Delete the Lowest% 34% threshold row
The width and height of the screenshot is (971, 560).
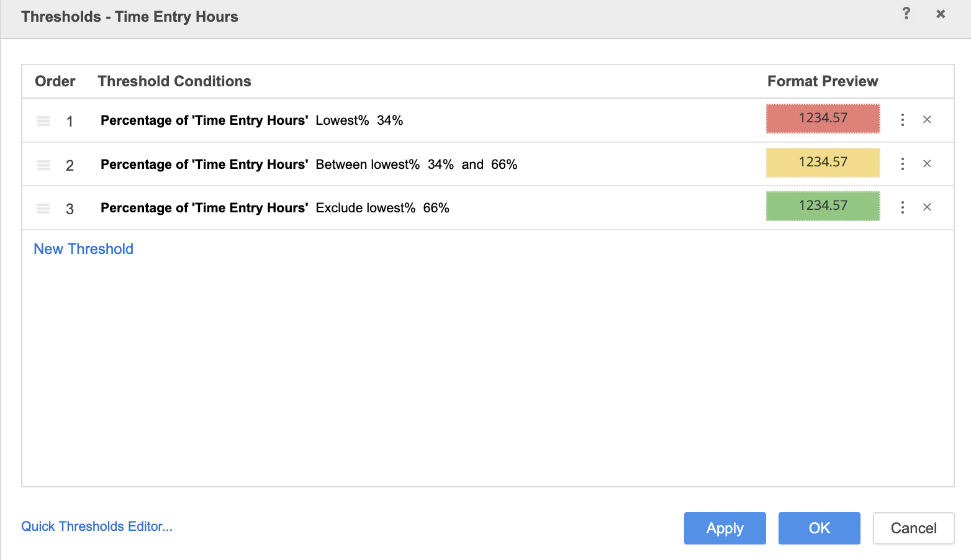[927, 120]
